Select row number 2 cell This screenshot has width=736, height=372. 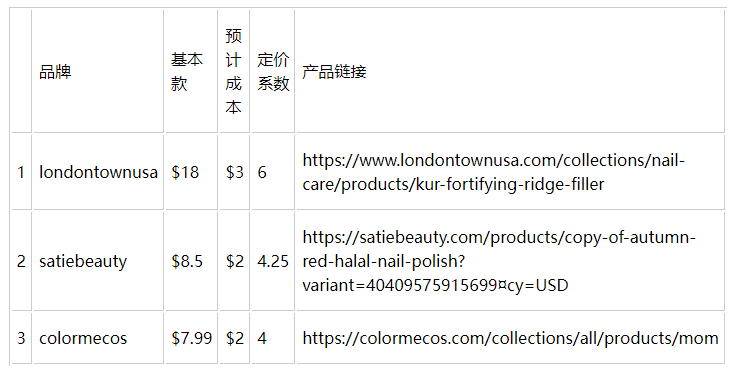point(21,261)
